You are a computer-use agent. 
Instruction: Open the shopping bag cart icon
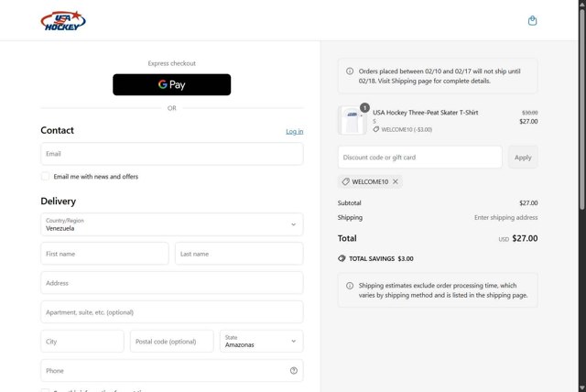pyautogui.click(x=533, y=20)
